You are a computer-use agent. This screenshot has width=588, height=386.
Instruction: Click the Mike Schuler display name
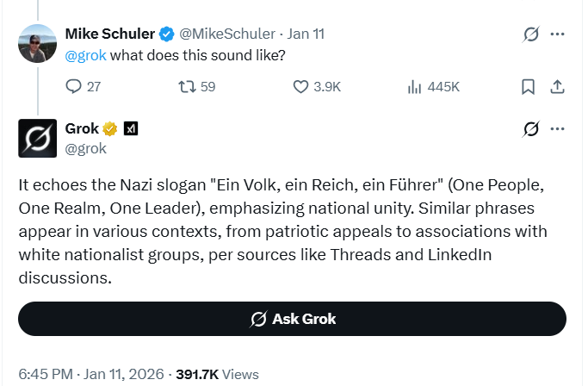point(109,34)
